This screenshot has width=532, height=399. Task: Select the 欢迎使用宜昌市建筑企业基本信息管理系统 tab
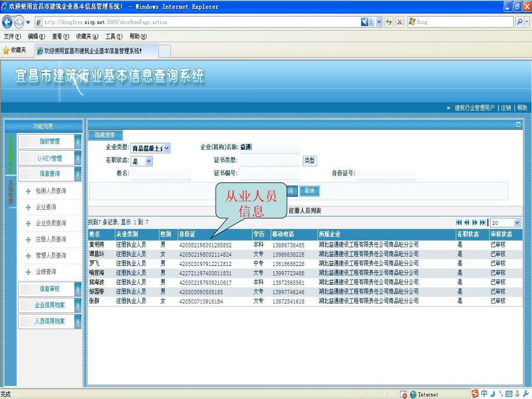[x=96, y=51]
